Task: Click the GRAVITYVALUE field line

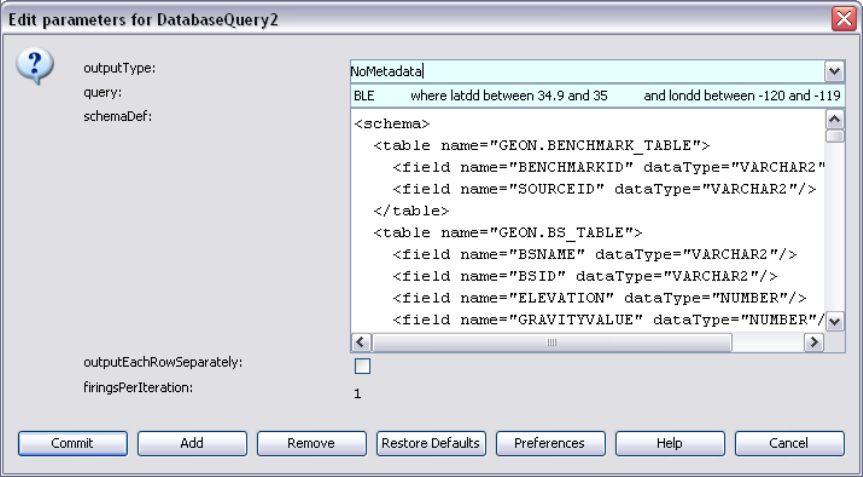Action: (609, 320)
